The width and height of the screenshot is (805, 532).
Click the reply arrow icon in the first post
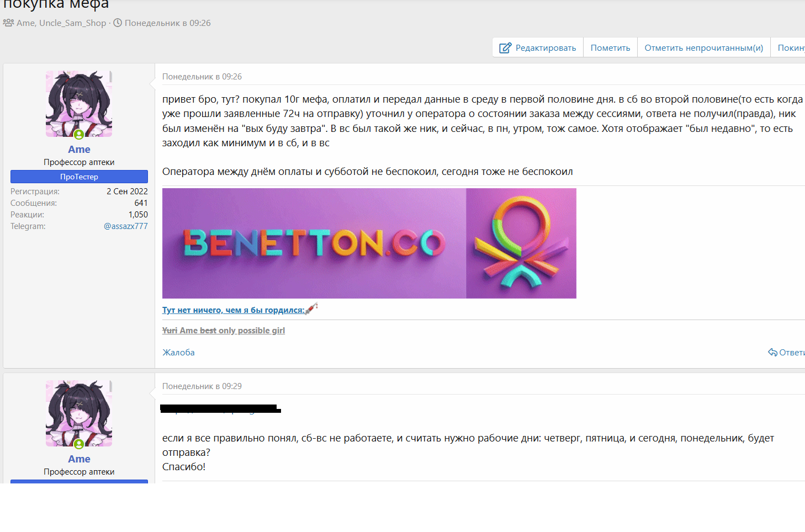772,353
